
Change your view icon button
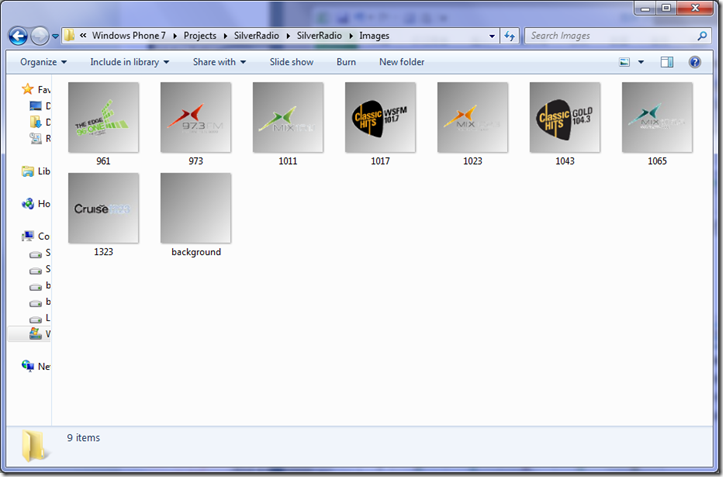pyautogui.click(x=624, y=62)
